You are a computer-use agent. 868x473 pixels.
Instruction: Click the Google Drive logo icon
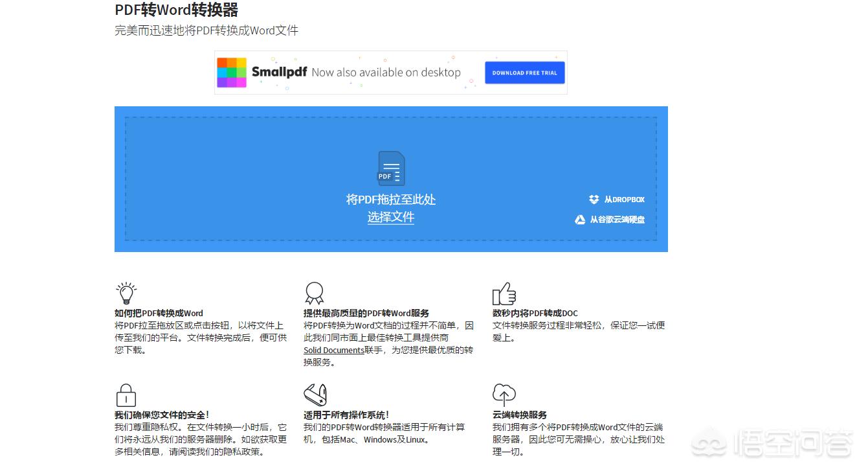pyautogui.click(x=580, y=220)
